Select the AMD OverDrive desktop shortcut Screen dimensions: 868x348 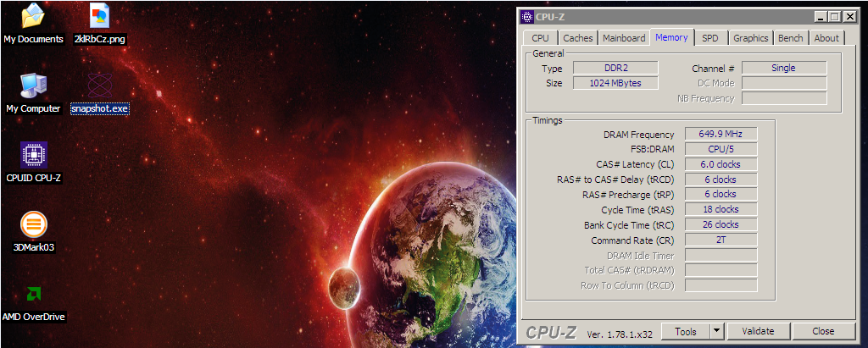34,301
